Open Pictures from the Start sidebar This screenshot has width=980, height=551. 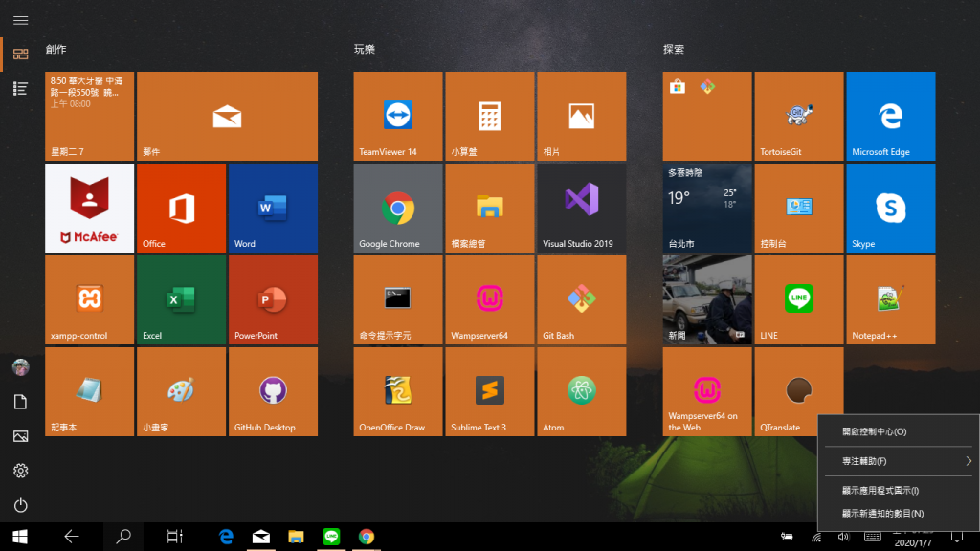point(21,436)
